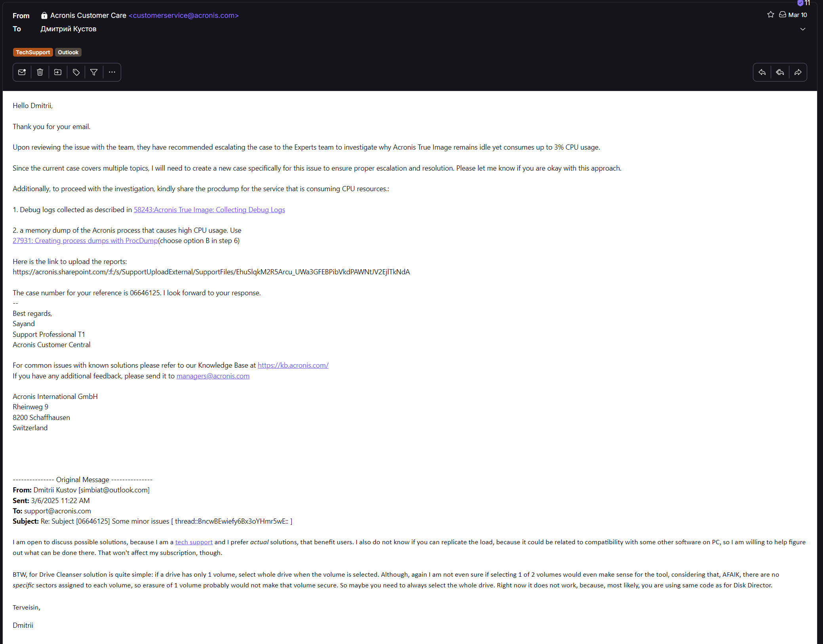Open the tech support link
Viewport: 823px width, 644px height.
click(194, 542)
